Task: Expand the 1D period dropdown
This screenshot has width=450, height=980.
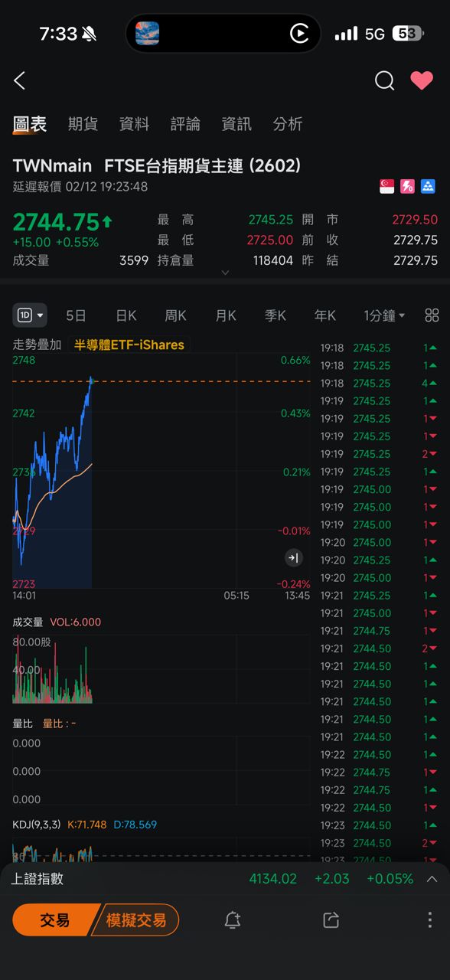Action: tap(30, 315)
